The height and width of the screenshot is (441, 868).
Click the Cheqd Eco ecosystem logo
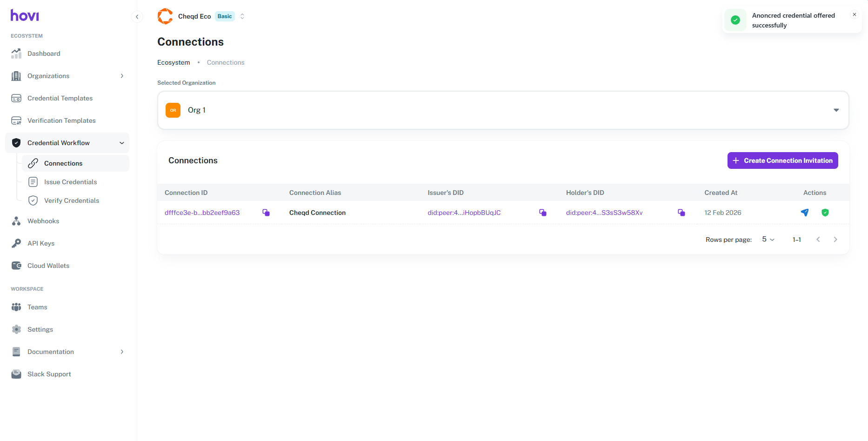tap(165, 16)
